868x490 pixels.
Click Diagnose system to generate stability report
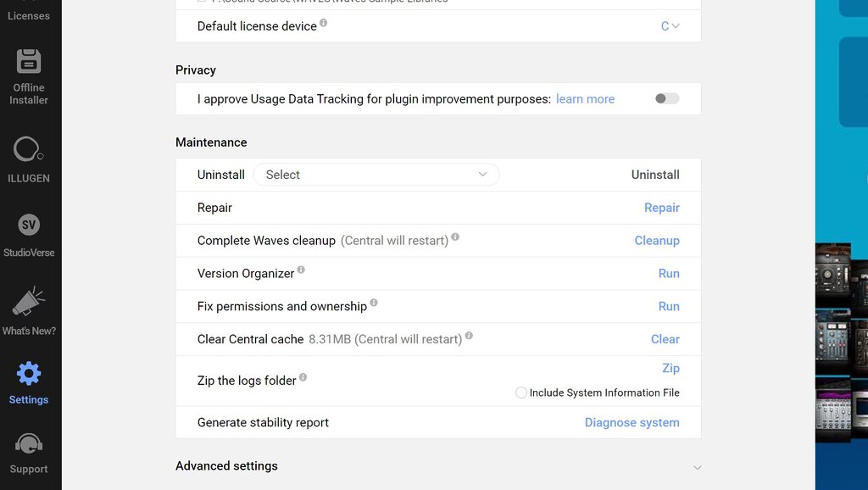(632, 422)
